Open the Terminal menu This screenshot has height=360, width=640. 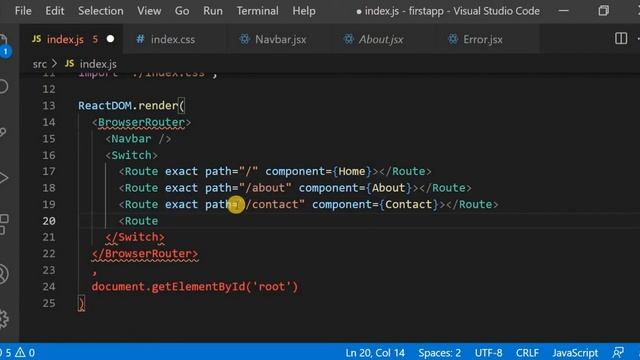pyautogui.click(x=258, y=11)
